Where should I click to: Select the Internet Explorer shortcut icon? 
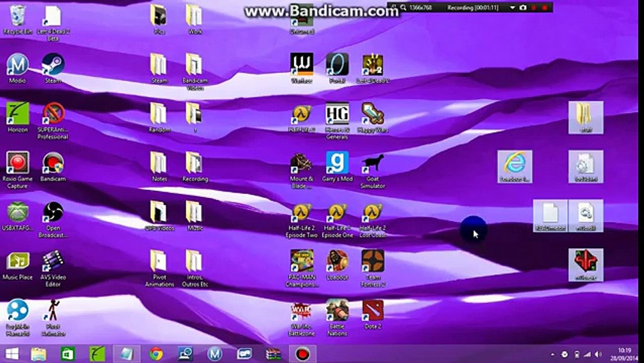tap(515, 166)
